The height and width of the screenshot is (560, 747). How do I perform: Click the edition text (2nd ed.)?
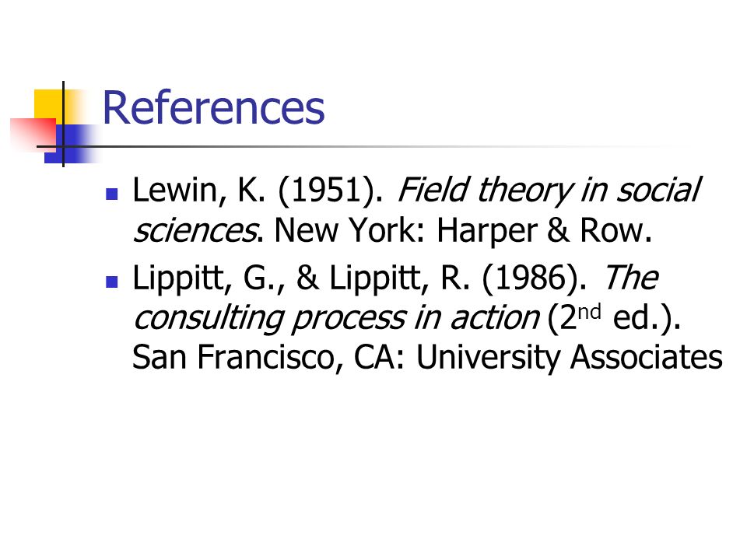tap(614, 317)
